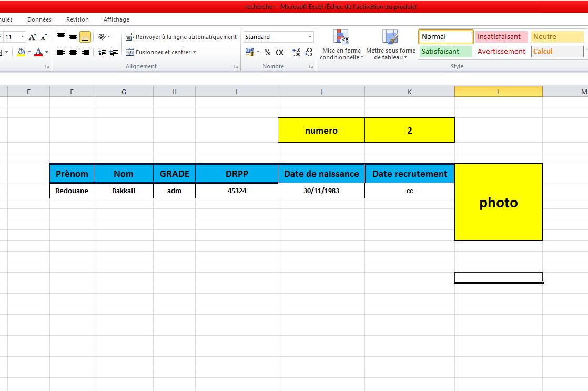
Task: Align text left
Action: tap(61, 52)
